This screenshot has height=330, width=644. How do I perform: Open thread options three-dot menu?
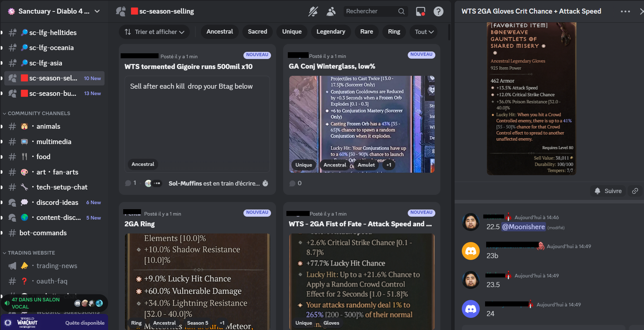click(x=625, y=11)
